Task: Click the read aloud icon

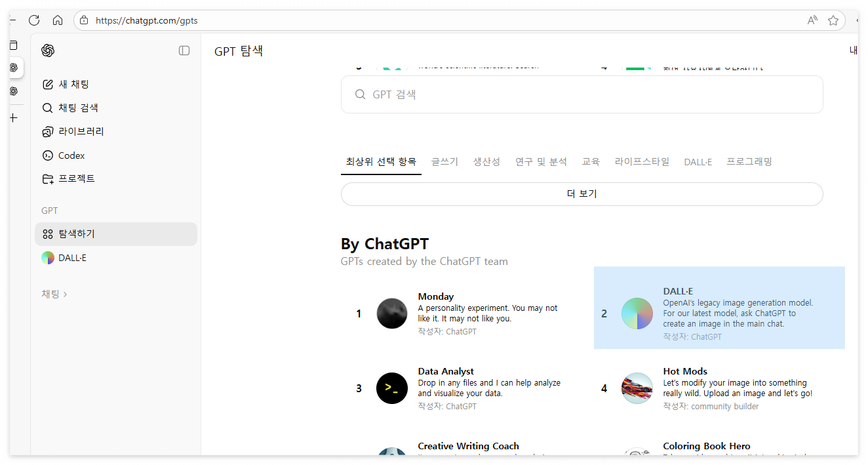Action: (x=812, y=20)
